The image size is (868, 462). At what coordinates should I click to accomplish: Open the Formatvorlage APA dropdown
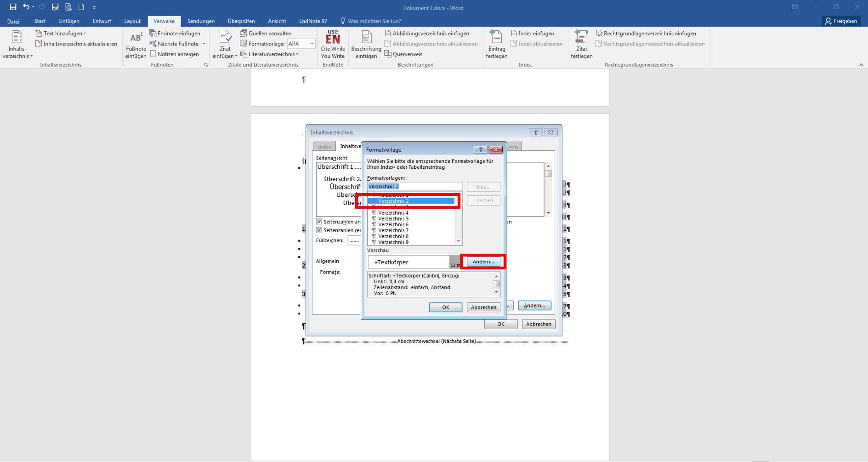tap(312, 44)
